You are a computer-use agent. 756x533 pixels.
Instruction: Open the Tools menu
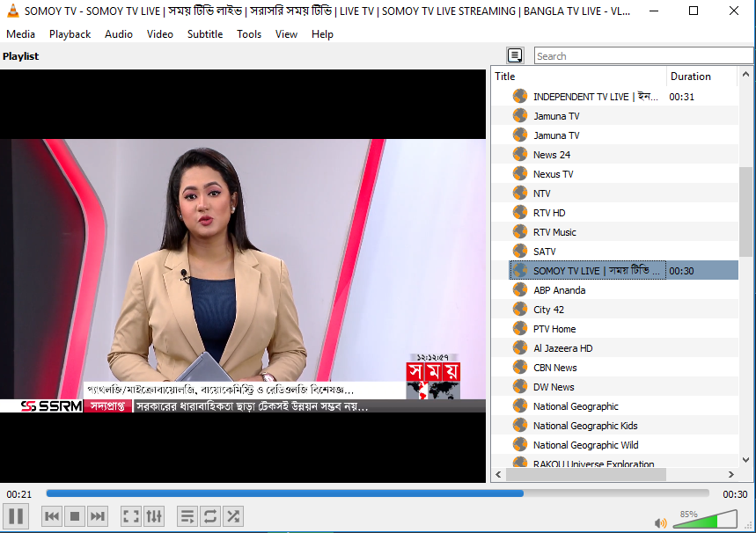tap(249, 34)
